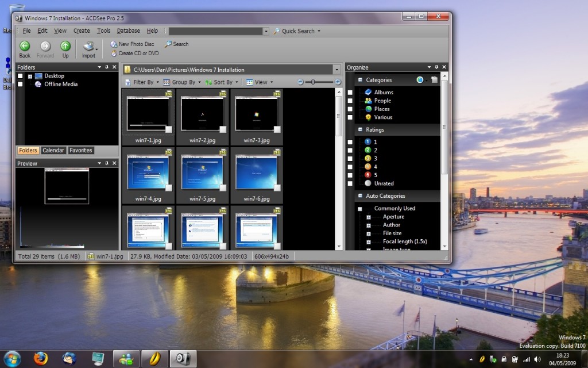Open the Sort By dropdown
Screen dimensions: 588x368
(x=222, y=82)
